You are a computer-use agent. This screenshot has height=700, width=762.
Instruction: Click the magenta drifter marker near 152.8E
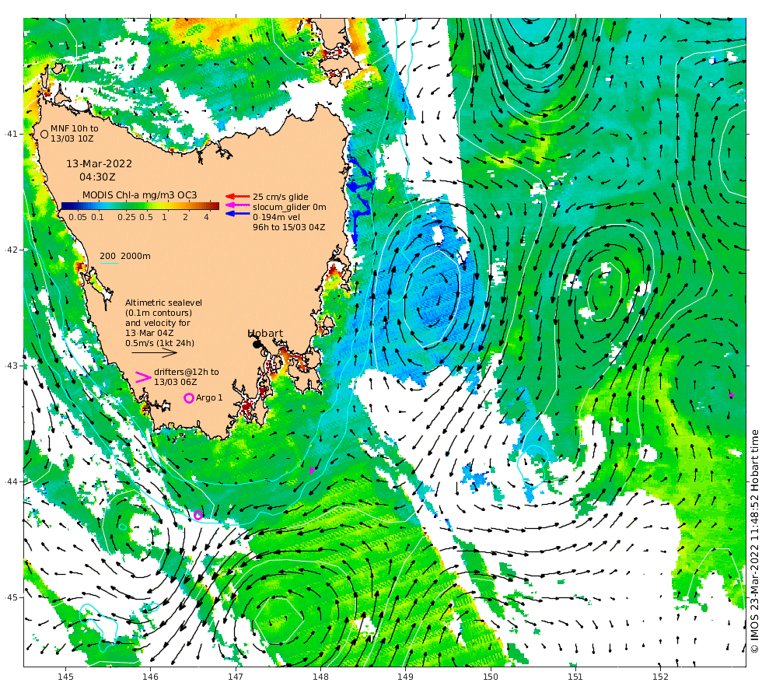732,395
